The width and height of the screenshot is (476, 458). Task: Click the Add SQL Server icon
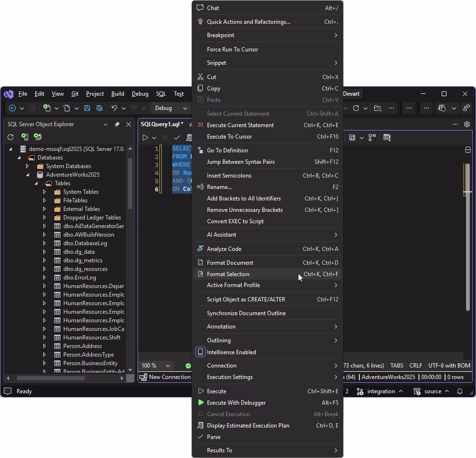coord(25,137)
